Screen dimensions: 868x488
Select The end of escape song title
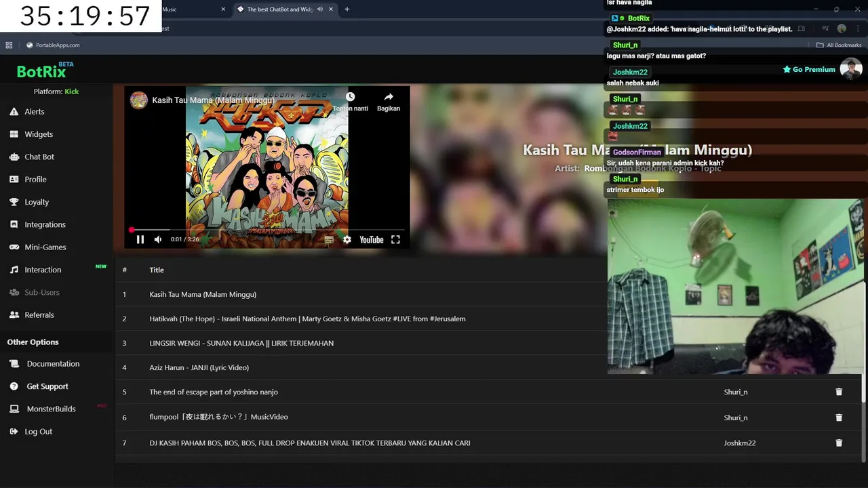pyautogui.click(x=214, y=392)
